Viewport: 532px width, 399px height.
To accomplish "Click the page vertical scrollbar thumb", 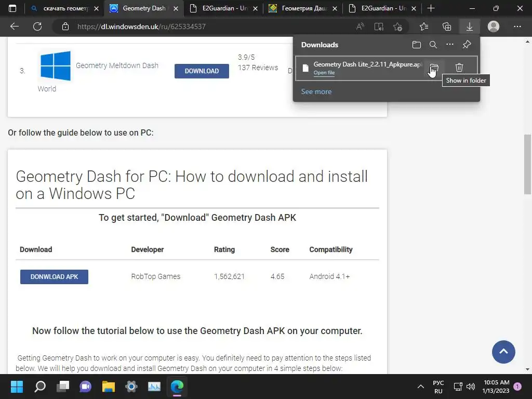I will coord(527,165).
